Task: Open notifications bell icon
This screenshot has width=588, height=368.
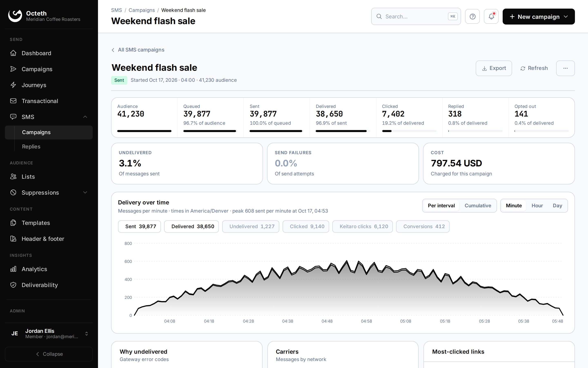Action: 491,17
